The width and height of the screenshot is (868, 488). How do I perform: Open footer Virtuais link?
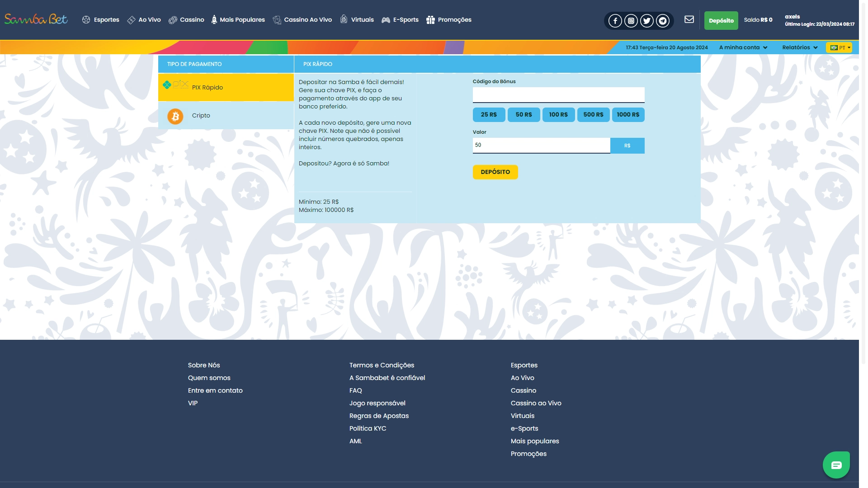[523, 416]
